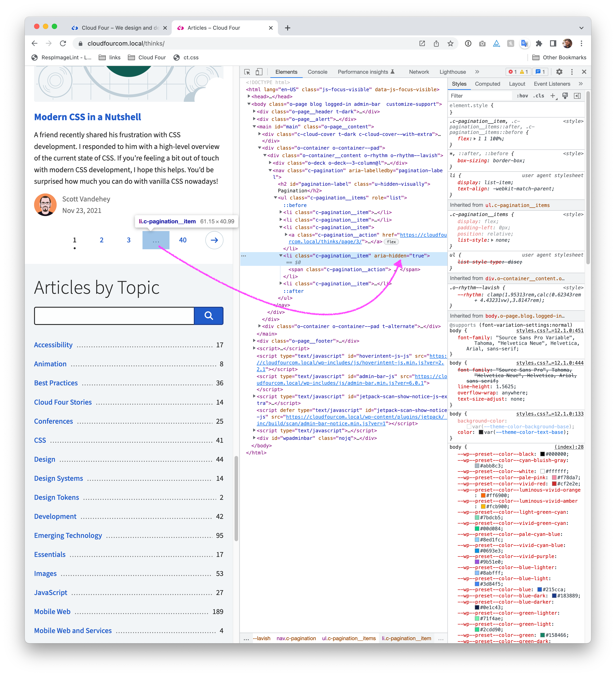
Task: Expand the head element node
Action: click(x=249, y=97)
